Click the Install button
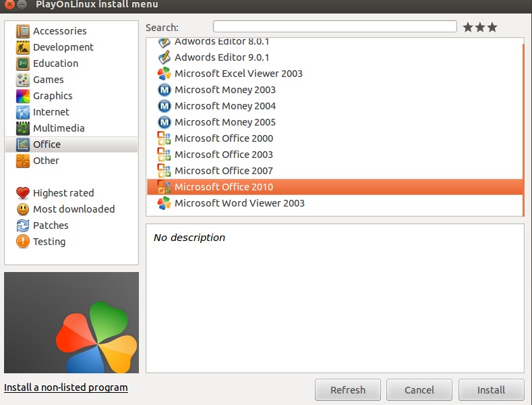The width and height of the screenshot is (532, 405). point(492,389)
